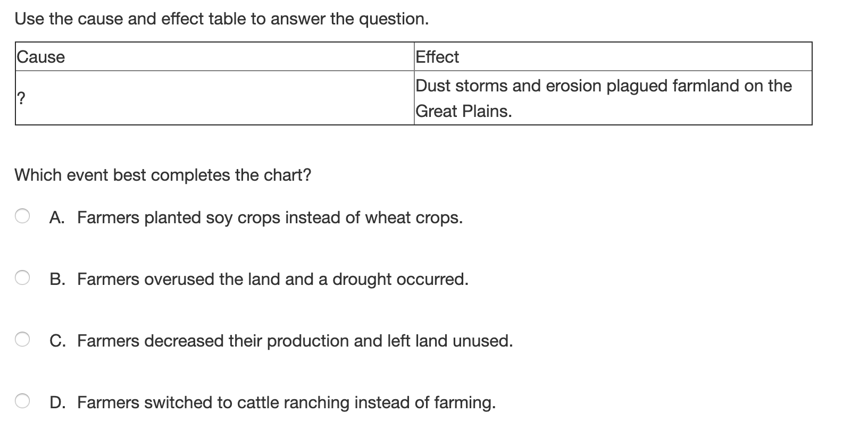Click answer text about planting soy crops
The height and width of the screenshot is (438, 868).
click(270, 218)
